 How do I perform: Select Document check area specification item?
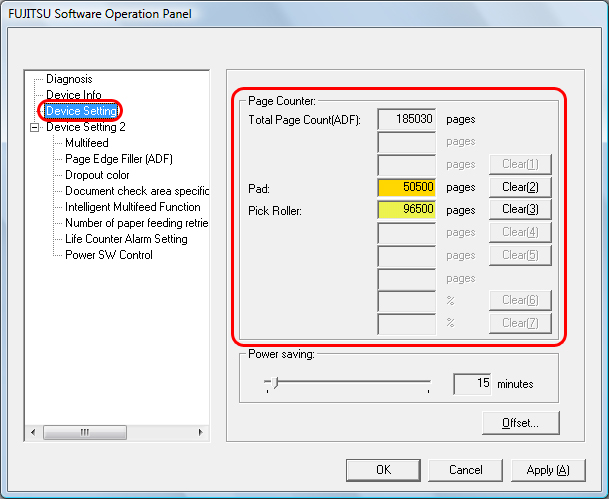(137, 191)
